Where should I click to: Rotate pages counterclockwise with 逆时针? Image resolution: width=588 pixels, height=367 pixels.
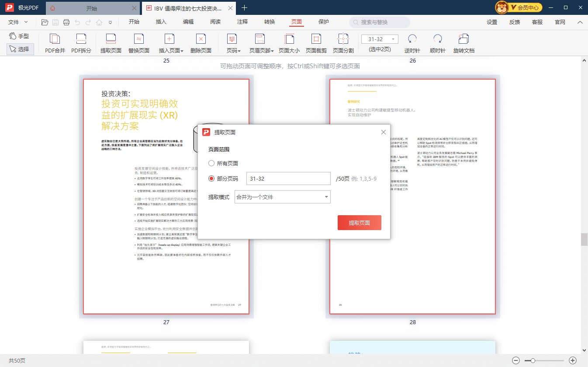click(411, 43)
